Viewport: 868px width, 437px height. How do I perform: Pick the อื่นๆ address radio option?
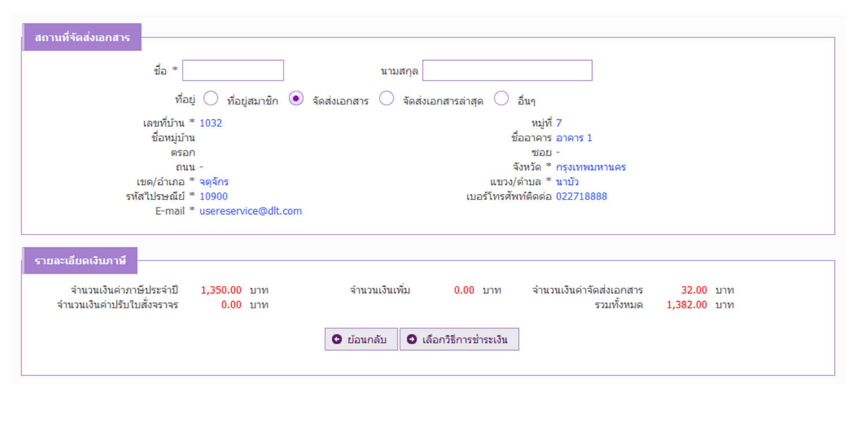click(x=501, y=99)
